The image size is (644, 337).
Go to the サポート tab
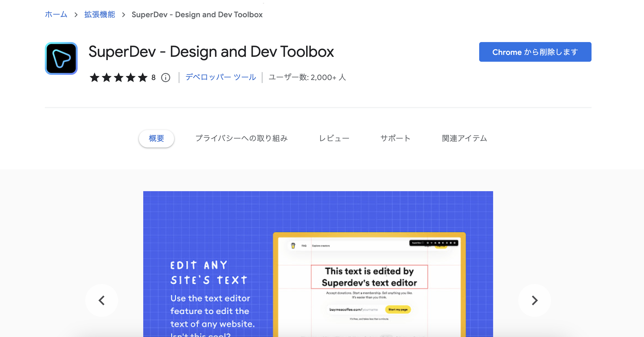click(396, 138)
